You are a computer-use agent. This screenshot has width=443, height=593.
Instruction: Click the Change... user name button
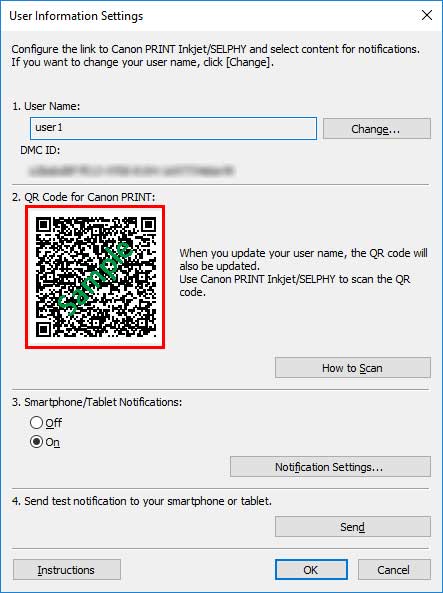[376, 129]
